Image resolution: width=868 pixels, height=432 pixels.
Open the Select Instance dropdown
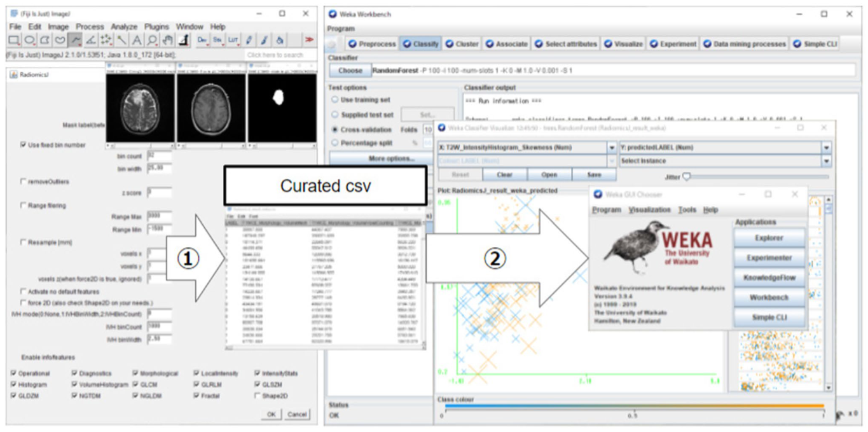(x=726, y=161)
